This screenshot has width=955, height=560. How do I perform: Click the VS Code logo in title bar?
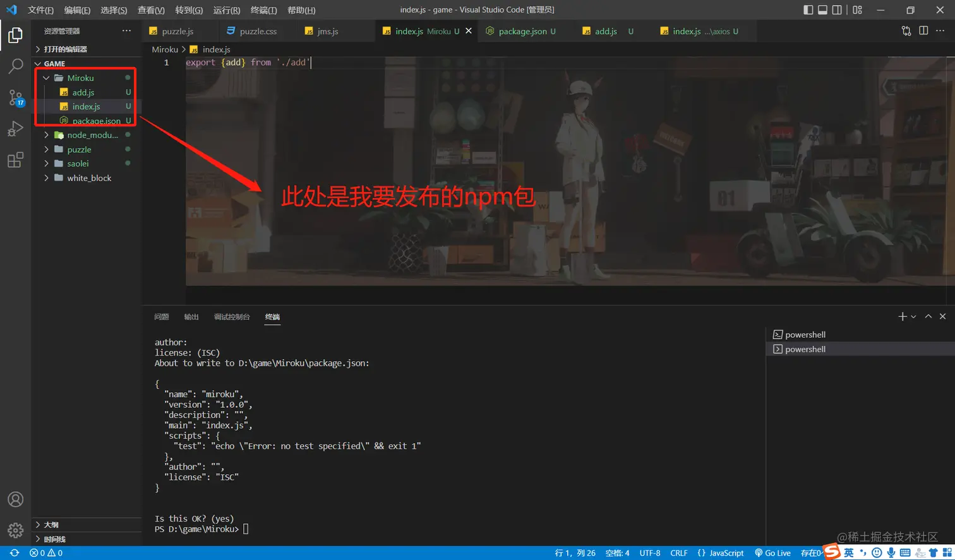click(11, 9)
